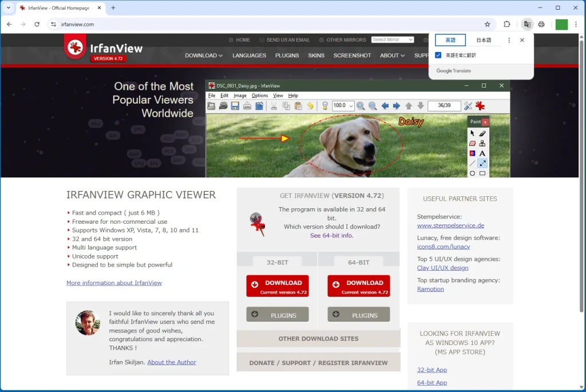Bookmark this page with the star icon
The height and width of the screenshot is (392, 586).
coord(488,24)
